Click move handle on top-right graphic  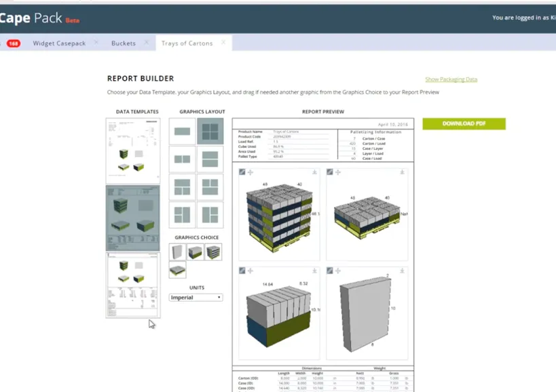(x=338, y=172)
